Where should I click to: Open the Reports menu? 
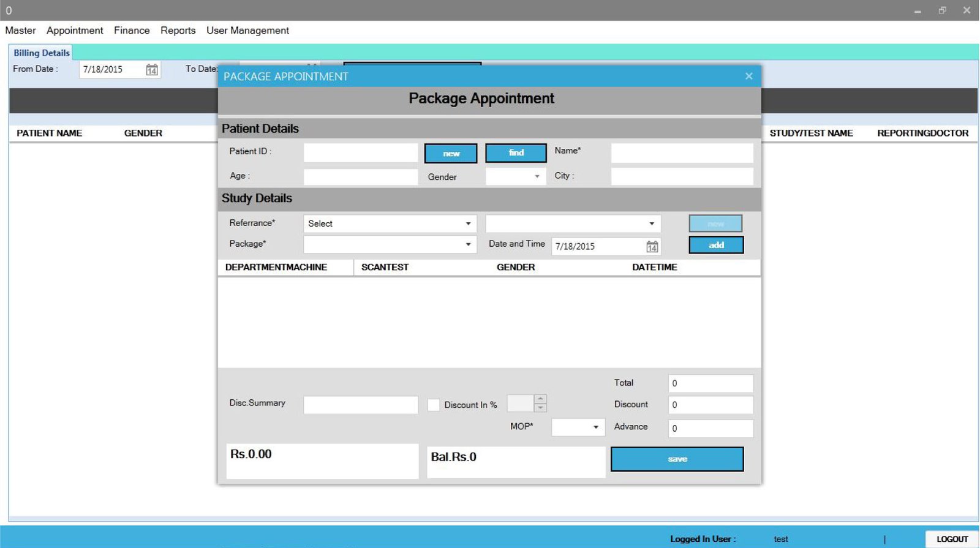coord(178,31)
